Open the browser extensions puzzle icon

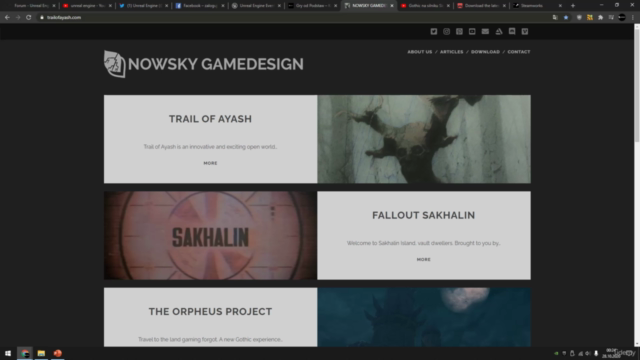coord(600,18)
